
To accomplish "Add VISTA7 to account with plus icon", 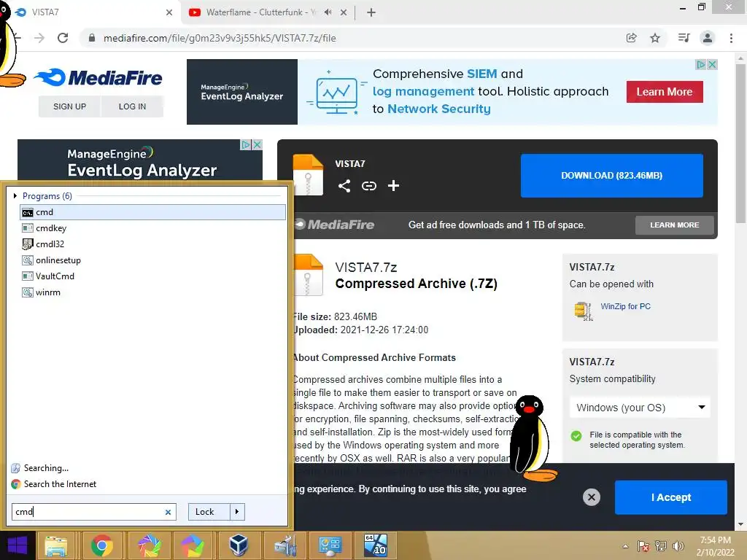I will tap(393, 186).
